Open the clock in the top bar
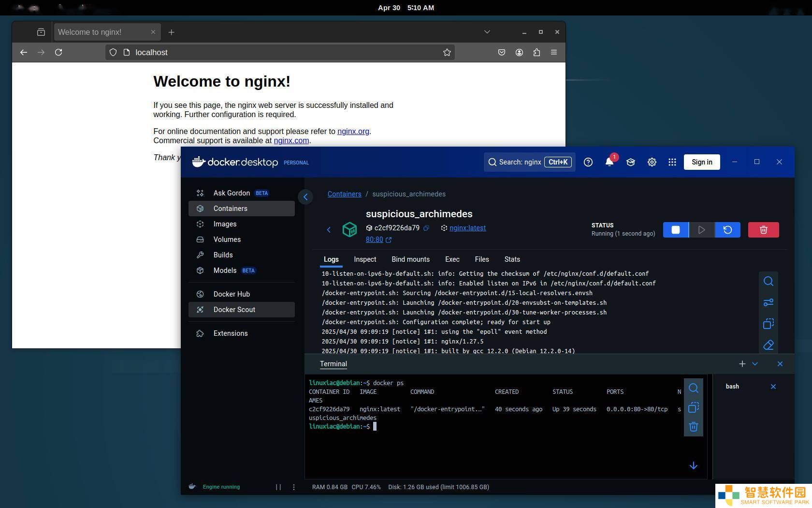 coord(406,8)
